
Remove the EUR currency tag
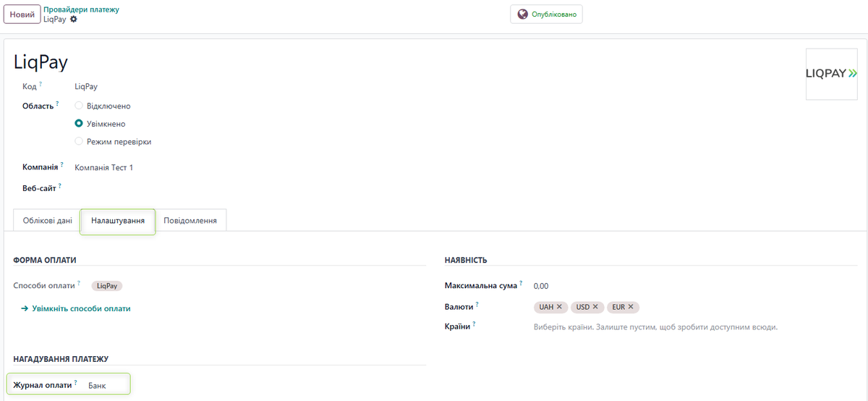631,307
